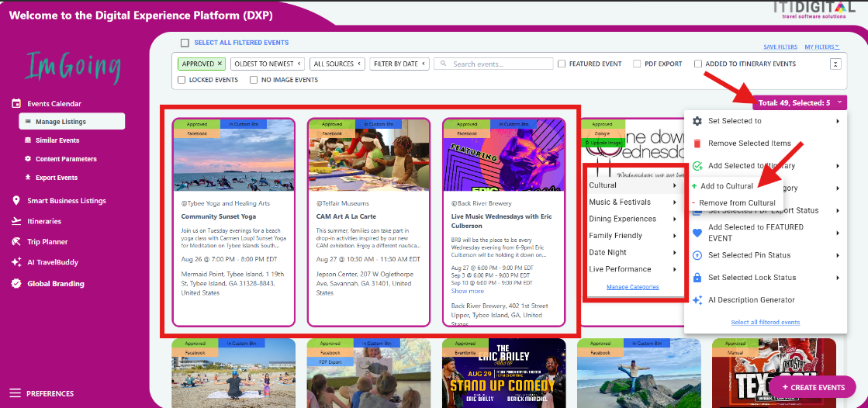Open the Total 49 Selected 5 dropdown

click(x=799, y=102)
